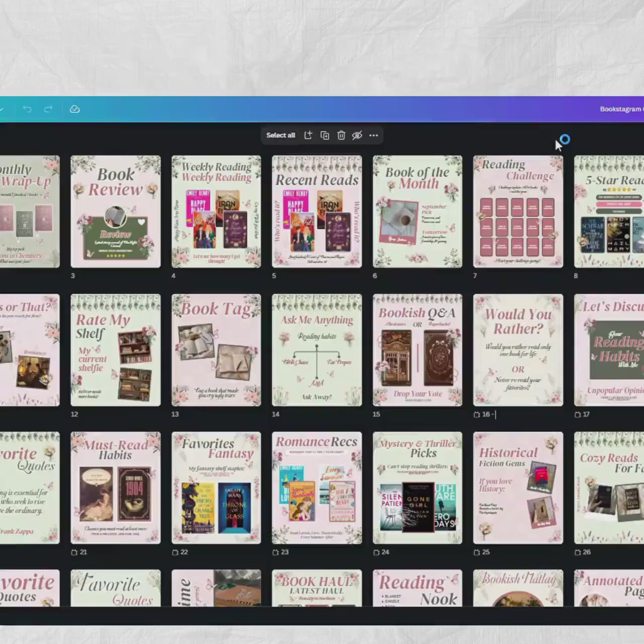
Task: Undo the last action
Action: pyautogui.click(x=27, y=109)
